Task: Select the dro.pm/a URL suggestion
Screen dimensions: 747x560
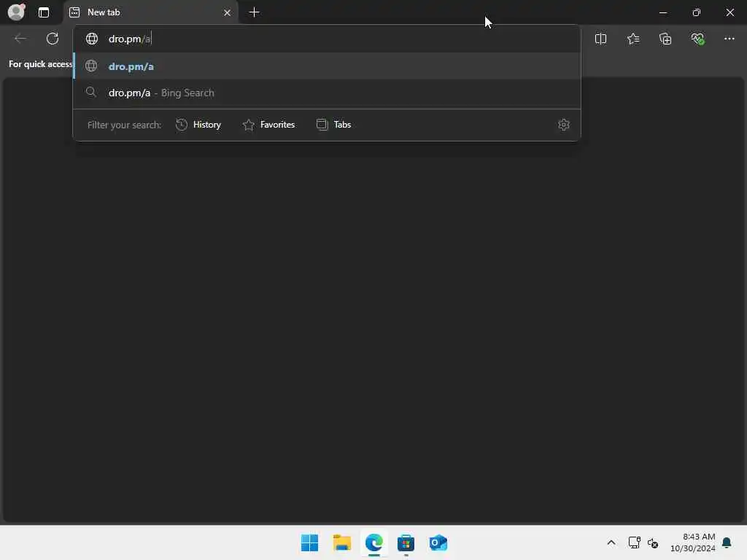Action: coord(327,66)
